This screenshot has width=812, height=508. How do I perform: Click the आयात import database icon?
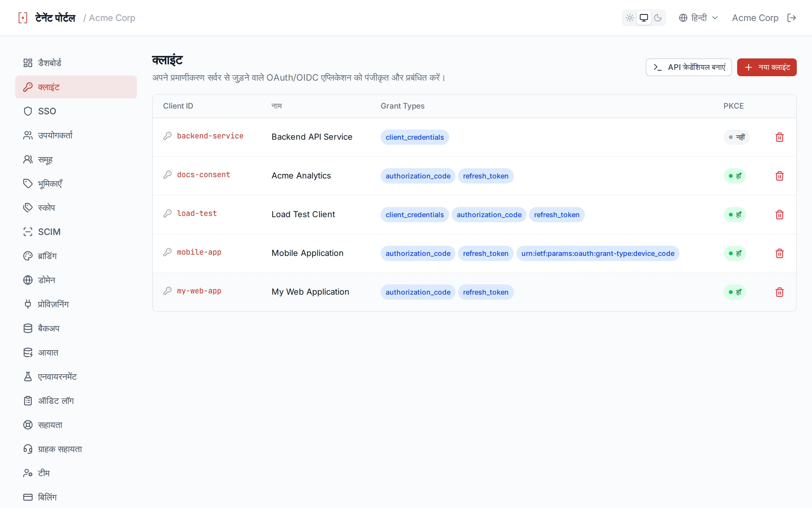coord(28,353)
